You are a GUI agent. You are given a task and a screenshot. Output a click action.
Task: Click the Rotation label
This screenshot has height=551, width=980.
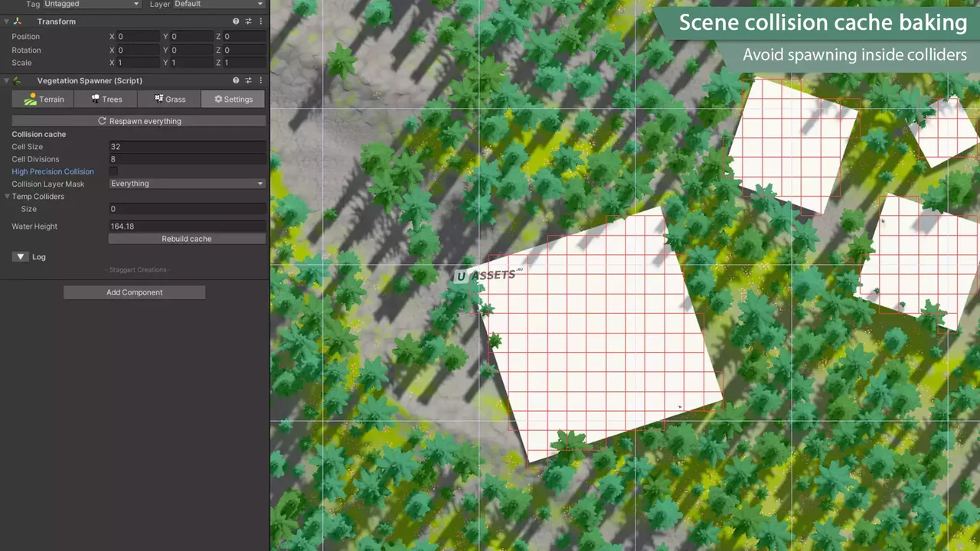coord(27,51)
